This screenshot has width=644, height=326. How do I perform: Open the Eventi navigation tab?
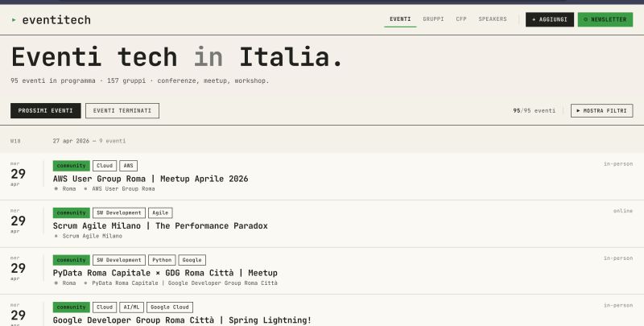point(400,19)
